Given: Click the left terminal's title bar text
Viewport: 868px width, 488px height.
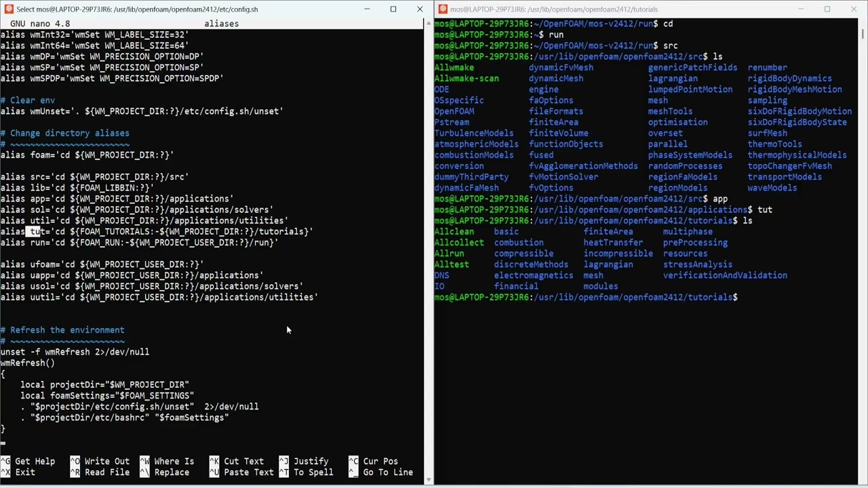Looking at the screenshot, I should [x=137, y=9].
